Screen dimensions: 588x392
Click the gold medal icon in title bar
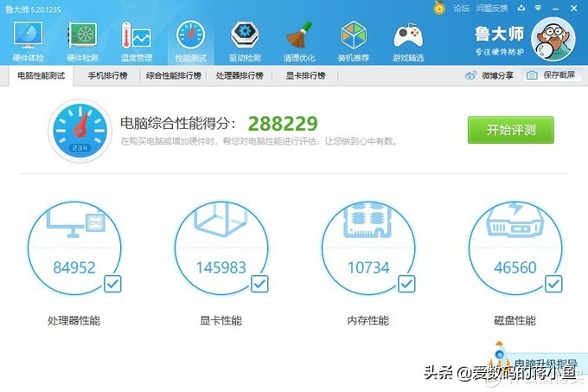(439, 8)
